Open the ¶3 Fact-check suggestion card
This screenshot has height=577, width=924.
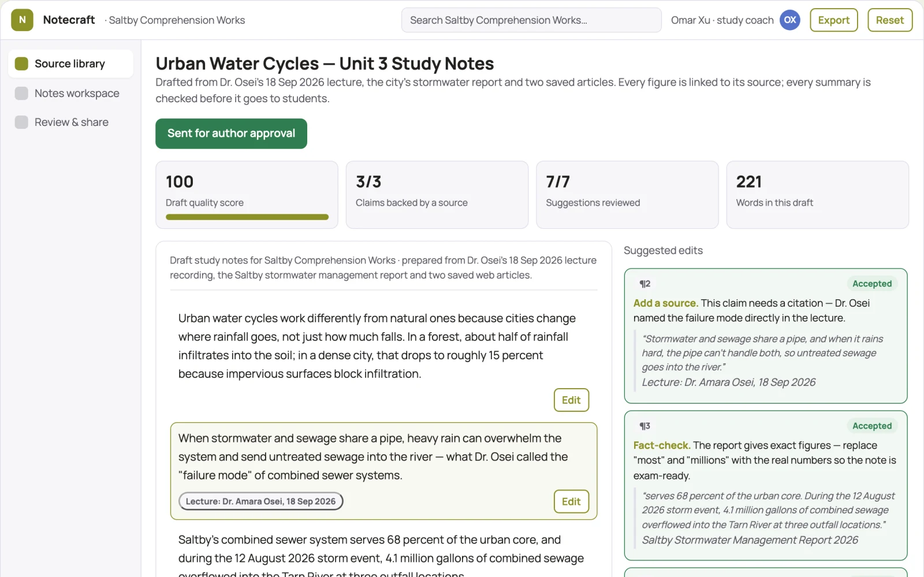[x=765, y=486]
